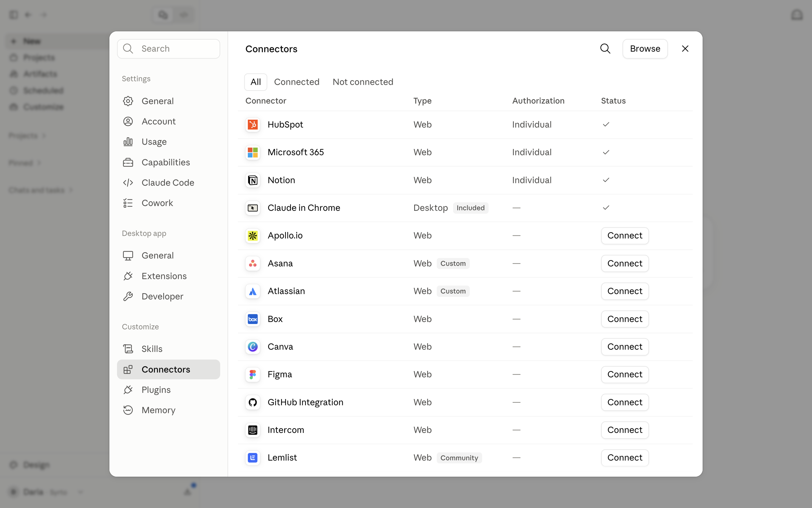Click the settings Search field

tap(168, 49)
